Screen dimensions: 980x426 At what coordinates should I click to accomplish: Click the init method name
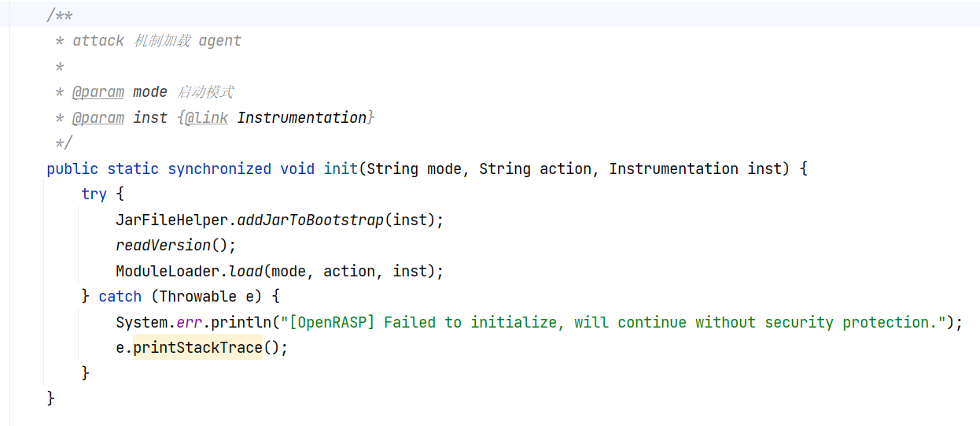341,169
